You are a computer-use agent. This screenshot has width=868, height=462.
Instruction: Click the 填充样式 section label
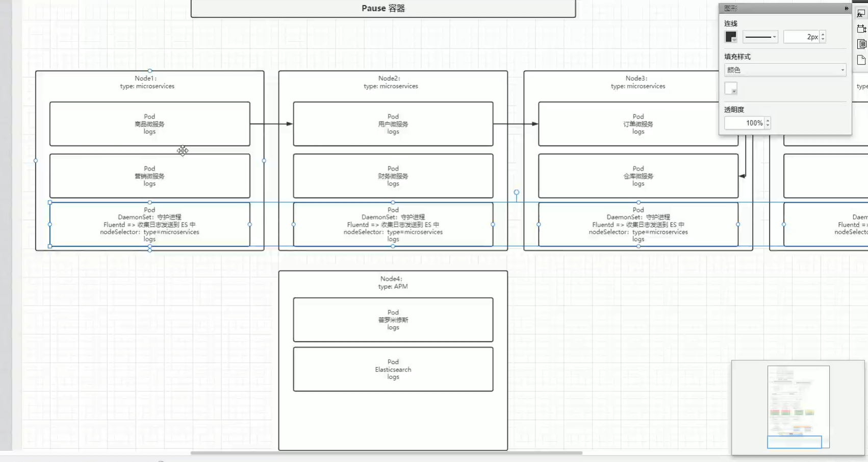coord(737,57)
